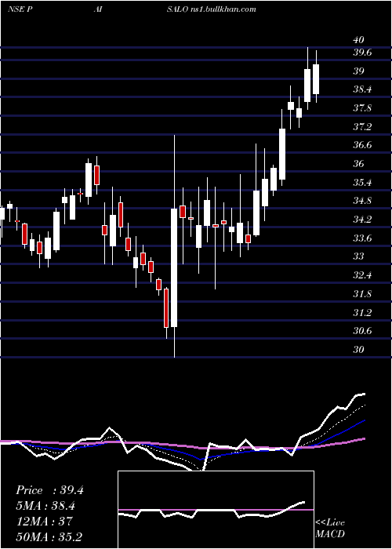The image size is (392, 549).
Task: Click the 30 price axis label
Action: click(359, 350)
